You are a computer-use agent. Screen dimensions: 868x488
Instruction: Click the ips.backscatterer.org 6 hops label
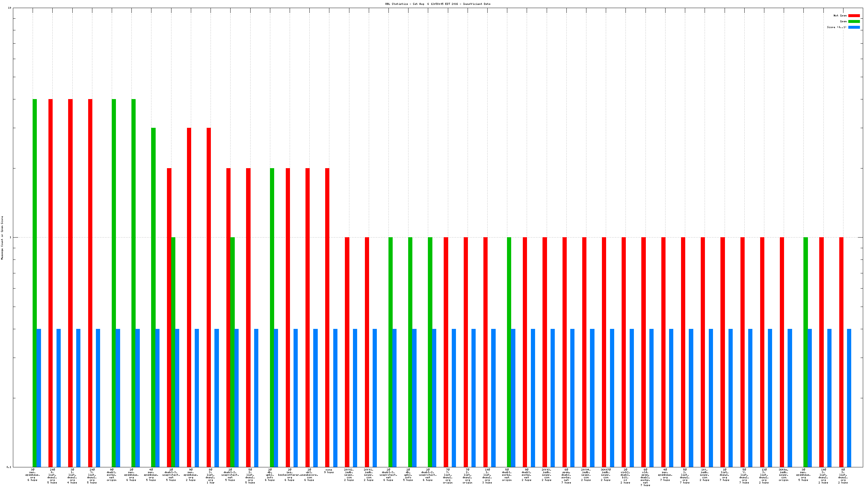click(289, 474)
